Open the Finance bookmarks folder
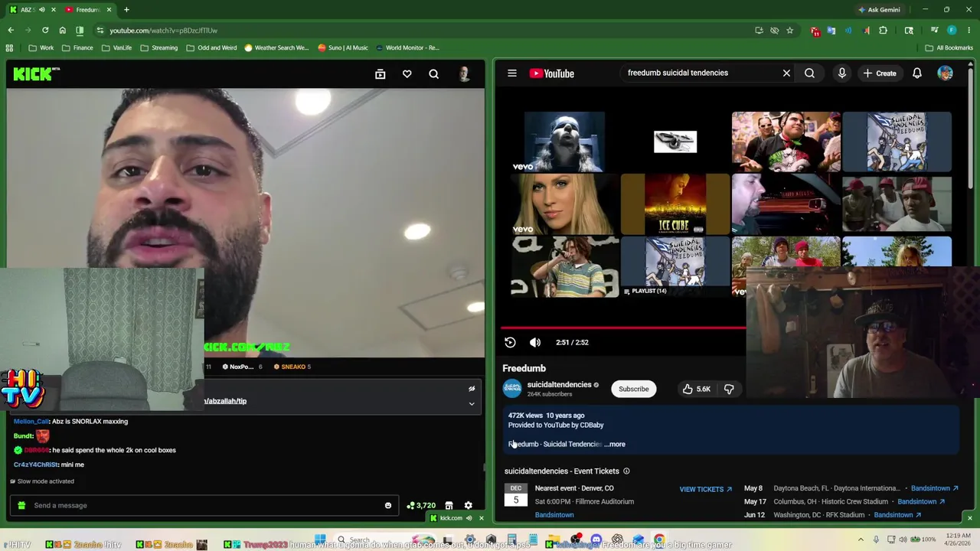The image size is (980, 551). coord(77,47)
